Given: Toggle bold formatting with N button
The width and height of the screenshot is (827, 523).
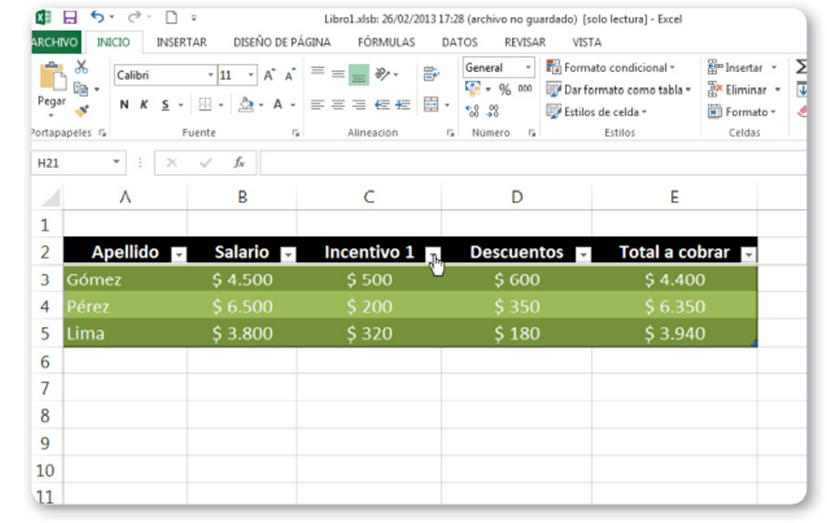Looking at the screenshot, I should coord(124,105).
